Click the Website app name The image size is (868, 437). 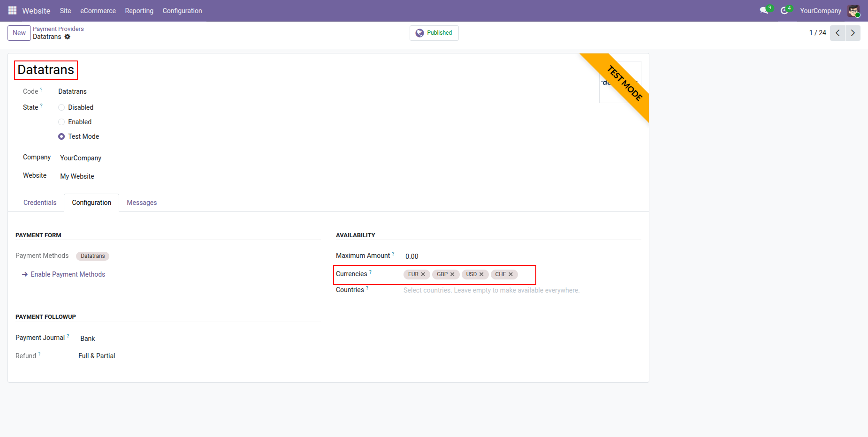36,10
